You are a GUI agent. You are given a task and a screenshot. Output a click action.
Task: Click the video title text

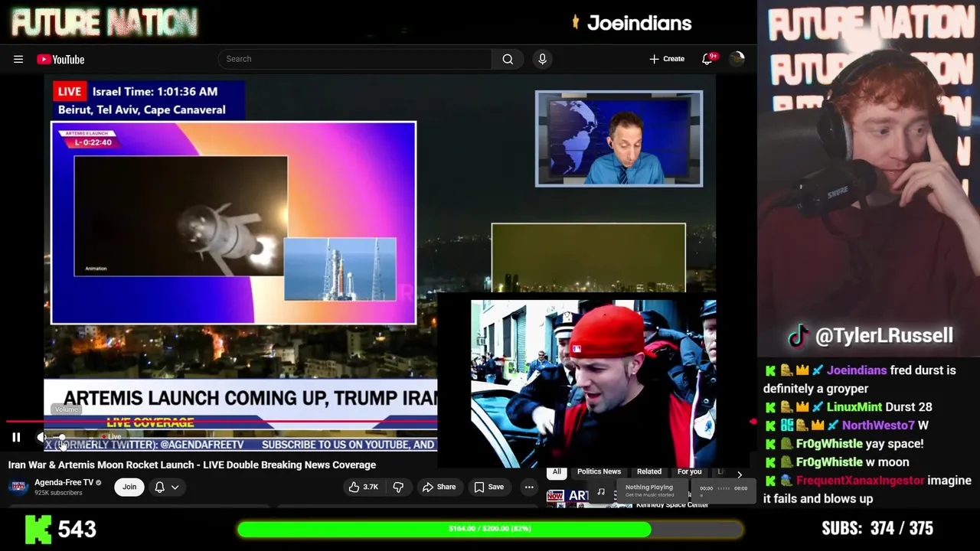[x=192, y=465]
